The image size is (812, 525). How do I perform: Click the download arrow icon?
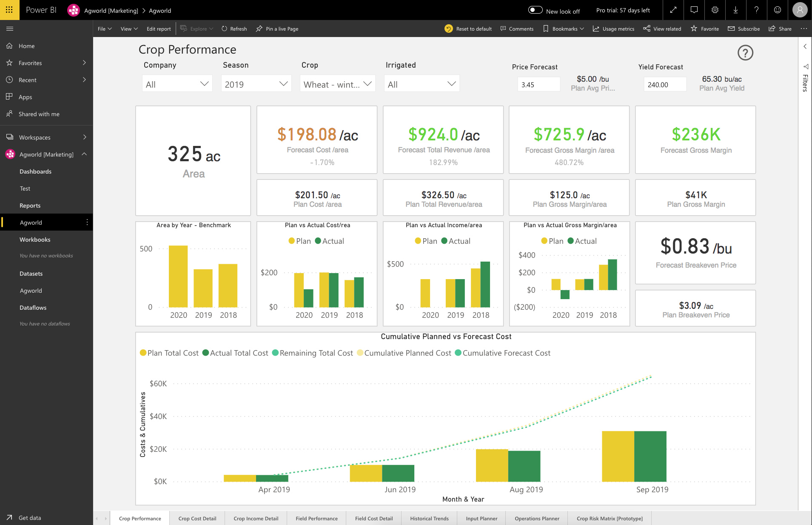(x=735, y=10)
